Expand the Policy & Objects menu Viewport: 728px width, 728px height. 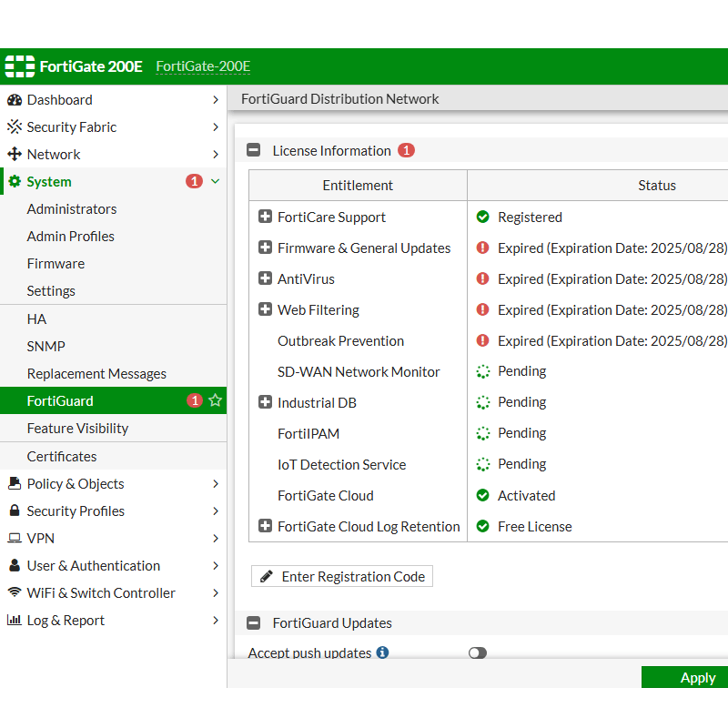pos(76,484)
